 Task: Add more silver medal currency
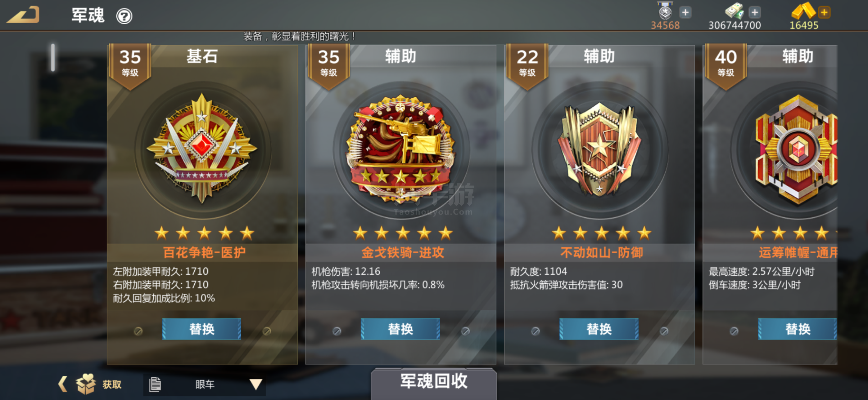(x=685, y=12)
